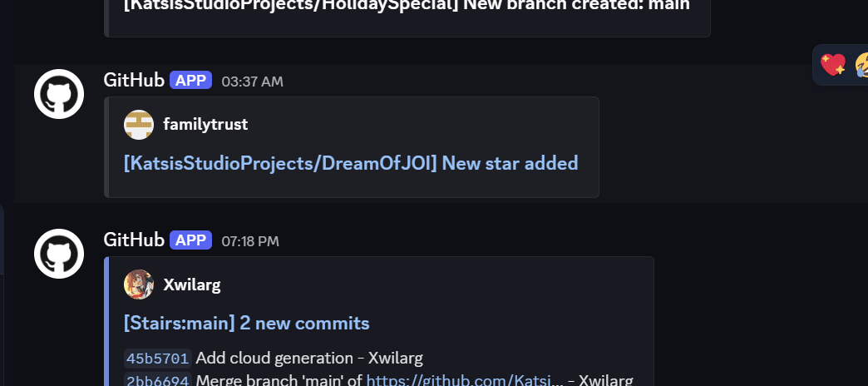
Task: Open the Stairs:main 2 new commits link
Action: tap(246, 323)
